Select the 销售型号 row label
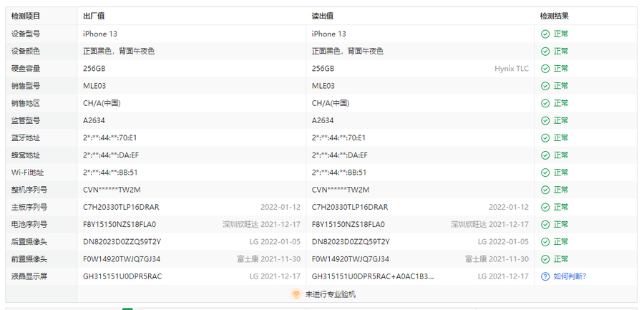This screenshot has height=310, width=644. (x=26, y=86)
